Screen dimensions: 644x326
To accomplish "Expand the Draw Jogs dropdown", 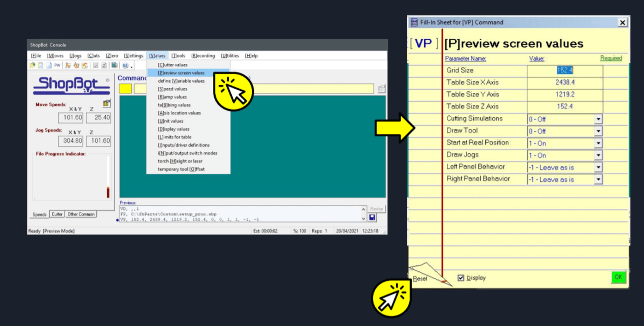I will [598, 155].
